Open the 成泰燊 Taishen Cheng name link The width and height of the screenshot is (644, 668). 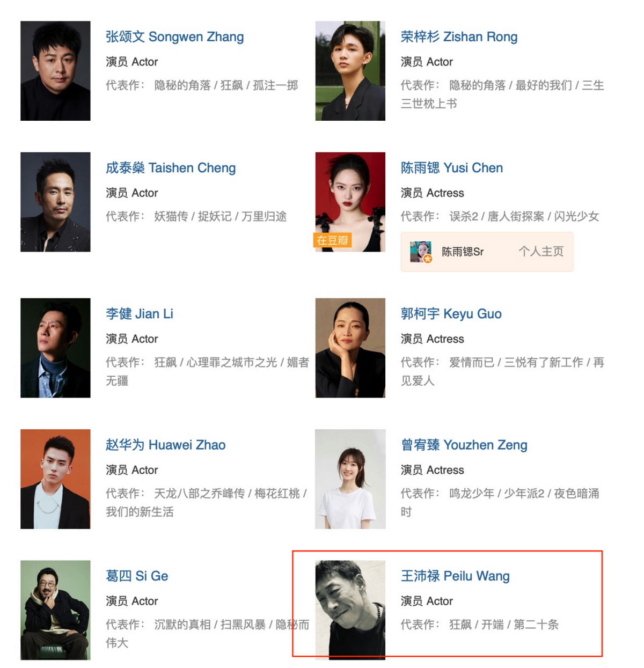(x=171, y=168)
